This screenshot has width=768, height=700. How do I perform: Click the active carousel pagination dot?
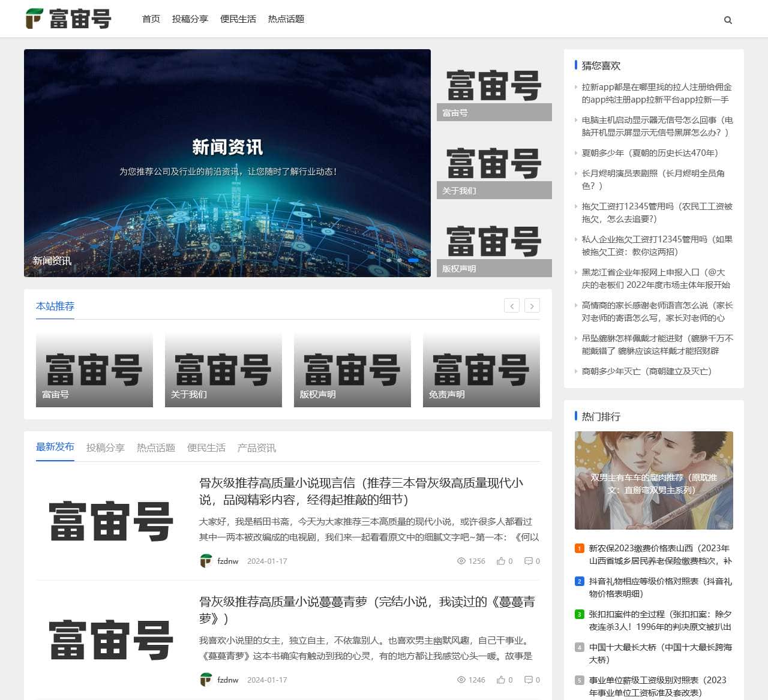413,260
